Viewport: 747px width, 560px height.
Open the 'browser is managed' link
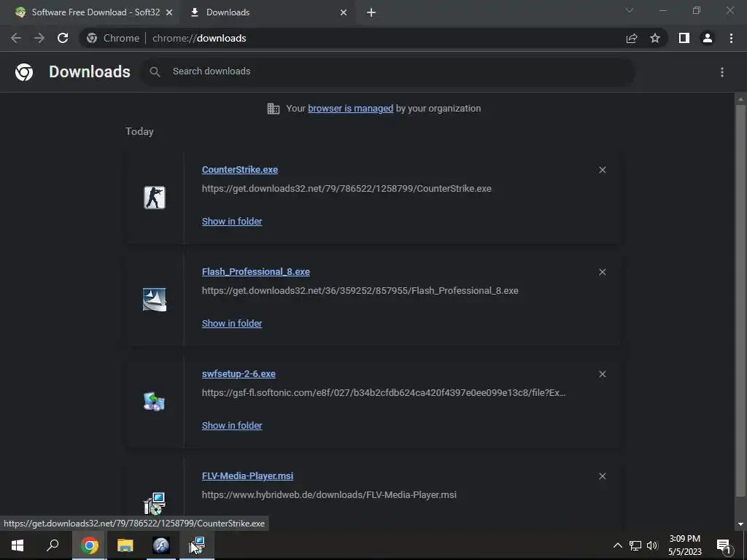pyautogui.click(x=351, y=109)
